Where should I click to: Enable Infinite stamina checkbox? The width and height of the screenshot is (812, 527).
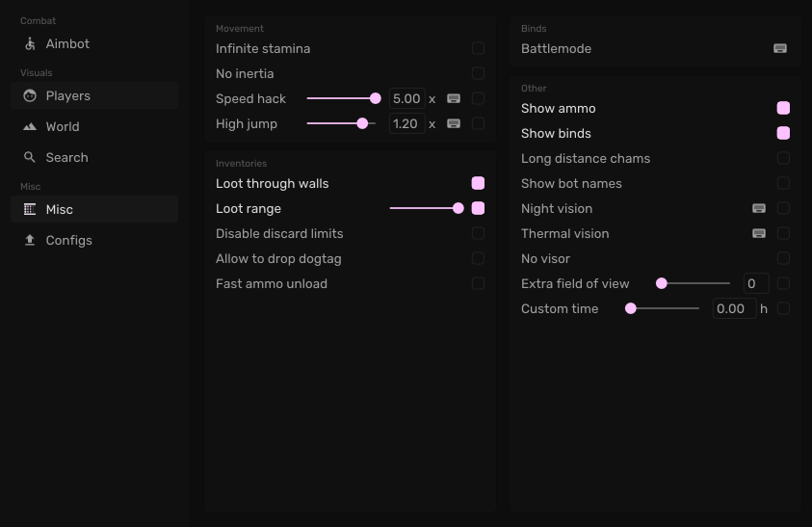478,49
